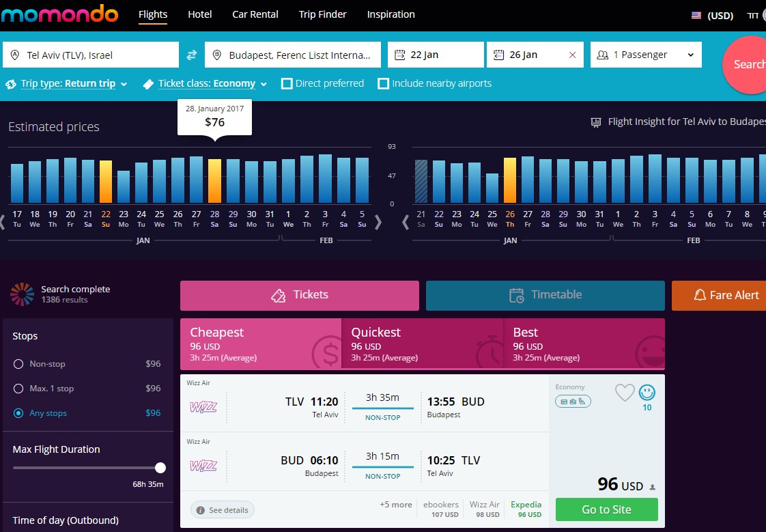
Task: Click the Wizz Air logo on return flight
Action: (x=203, y=465)
